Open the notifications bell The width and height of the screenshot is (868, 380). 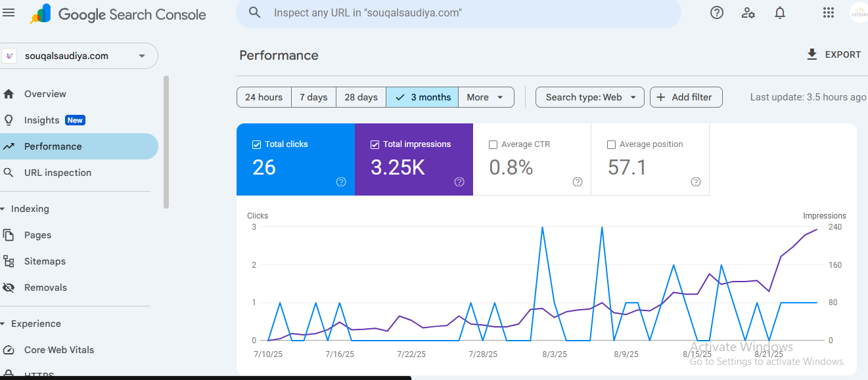pos(780,12)
